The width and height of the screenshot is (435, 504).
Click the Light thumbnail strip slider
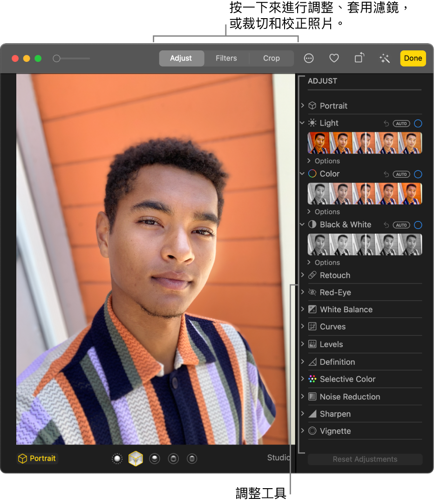point(365,143)
